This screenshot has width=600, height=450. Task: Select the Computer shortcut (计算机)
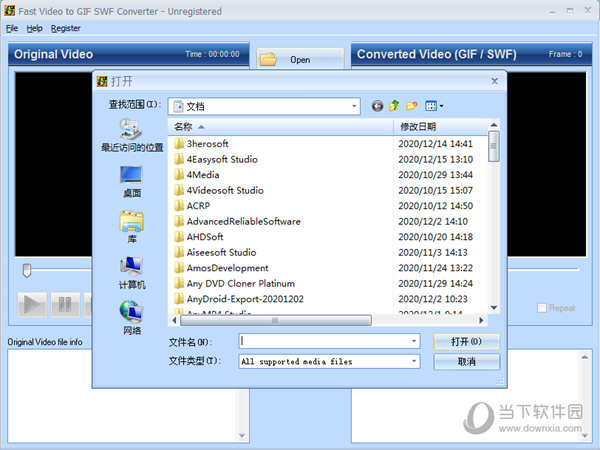pyautogui.click(x=132, y=273)
